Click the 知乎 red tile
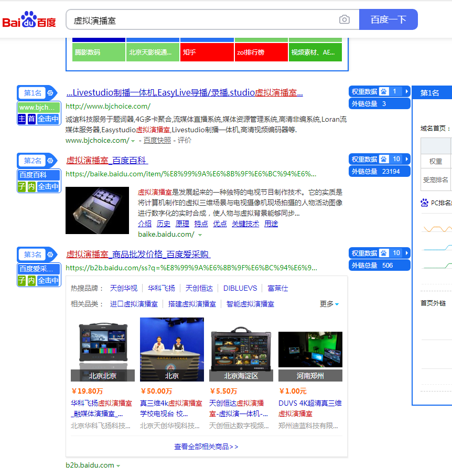The height and width of the screenshot is (476, 452). click(x=207, y=52)
